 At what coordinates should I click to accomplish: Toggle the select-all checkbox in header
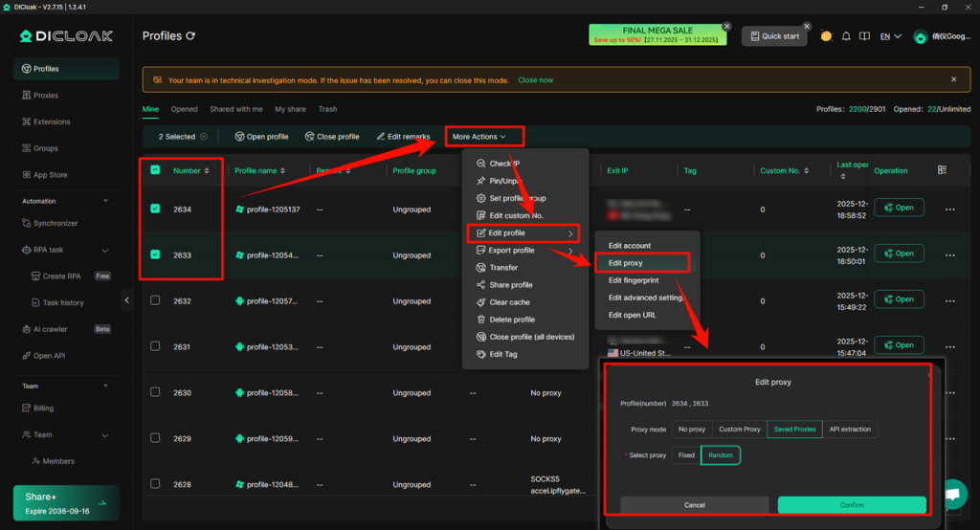point(155,170)
